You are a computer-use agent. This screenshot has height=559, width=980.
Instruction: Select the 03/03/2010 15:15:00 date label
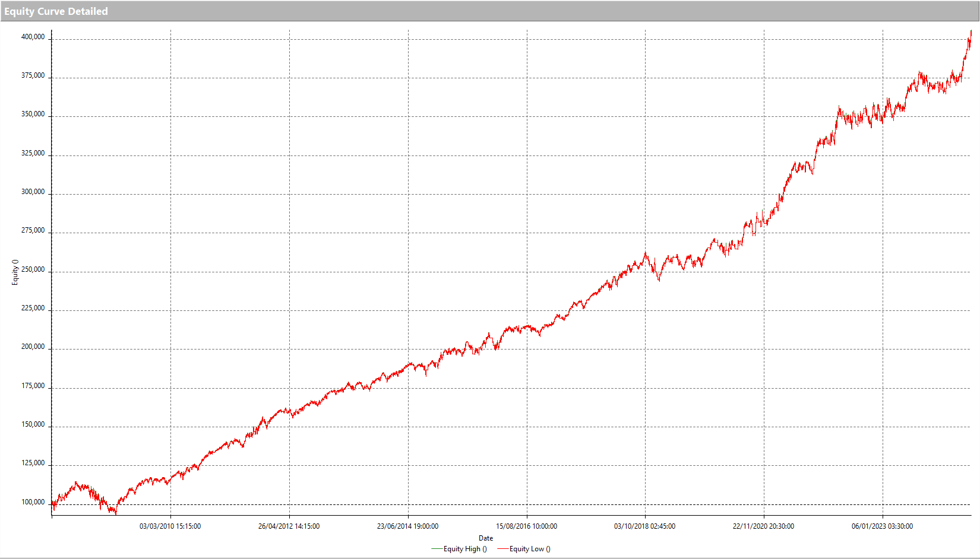[170, 526]
